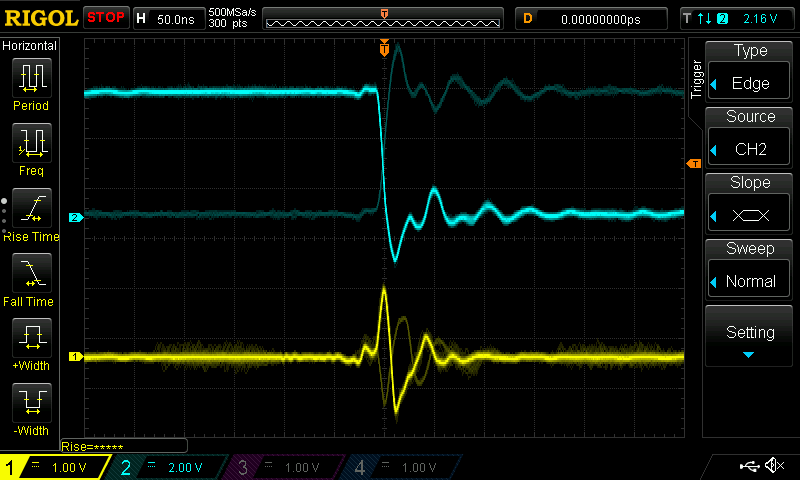Change the Sweep Normal option
Image resolution: width=800 pixels, height=480 pixels.
750,270
